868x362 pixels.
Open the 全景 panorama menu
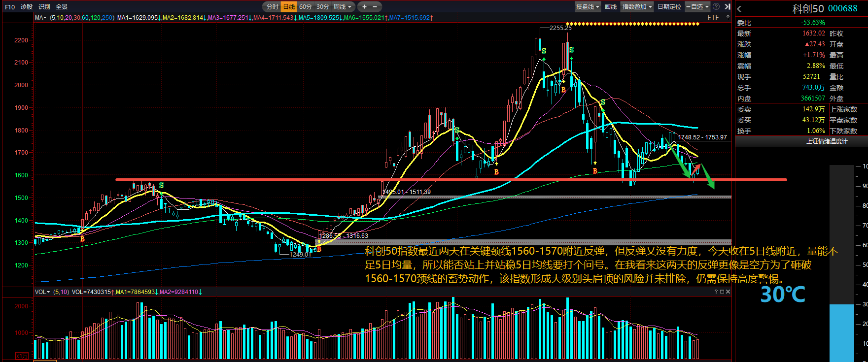(62, 7)
